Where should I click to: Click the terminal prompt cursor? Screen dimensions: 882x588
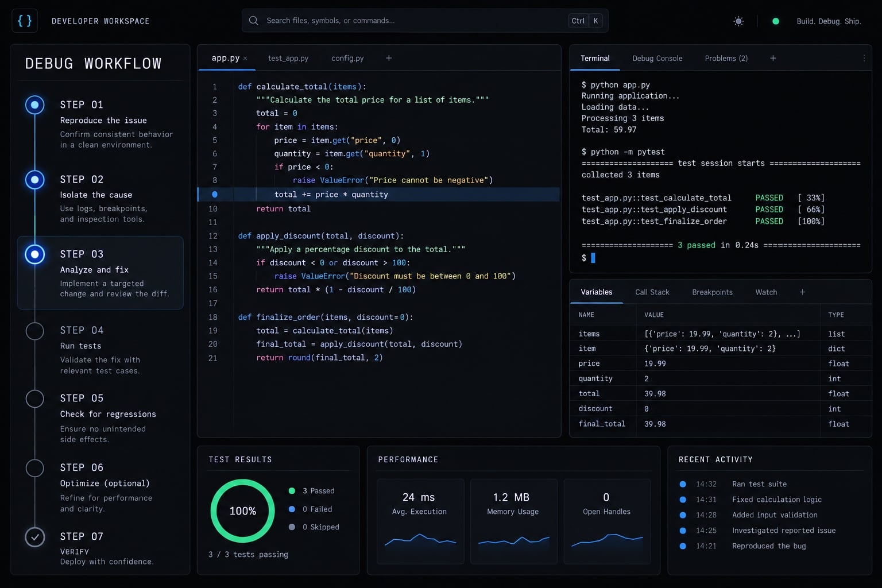593,258
